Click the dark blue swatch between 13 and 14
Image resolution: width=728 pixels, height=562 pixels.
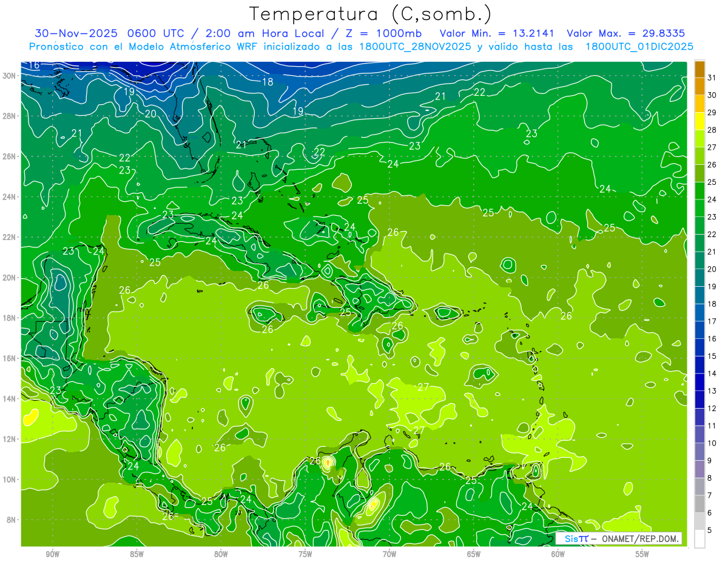point(699,383)
